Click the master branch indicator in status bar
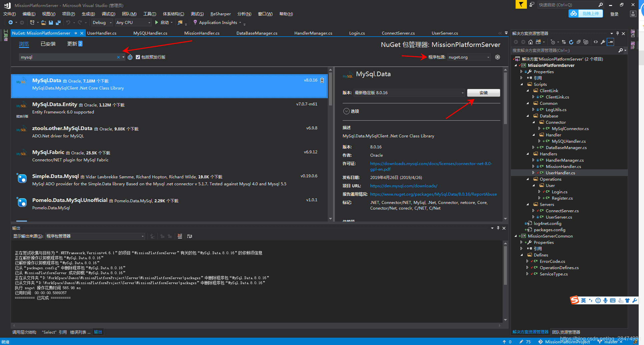The height and width of the screenshot is (345, 644). (611, 342)
